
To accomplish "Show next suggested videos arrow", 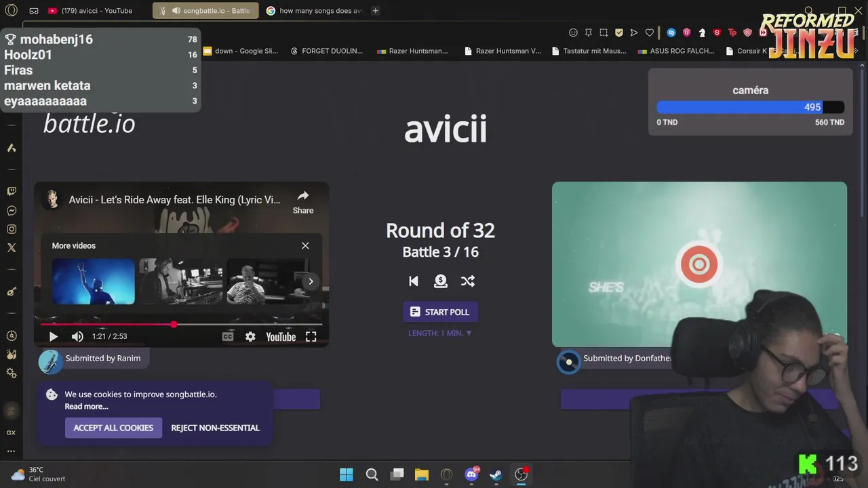I will click(311, 281).
